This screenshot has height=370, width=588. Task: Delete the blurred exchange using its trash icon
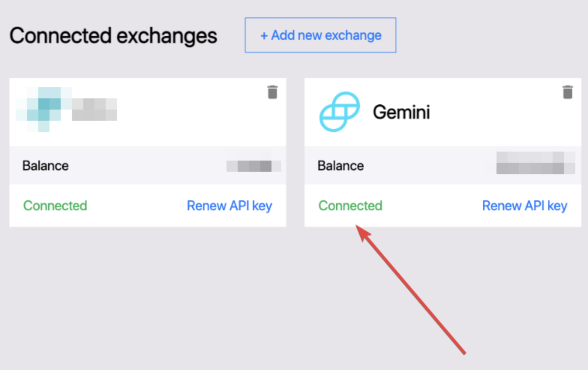point(273,92)
